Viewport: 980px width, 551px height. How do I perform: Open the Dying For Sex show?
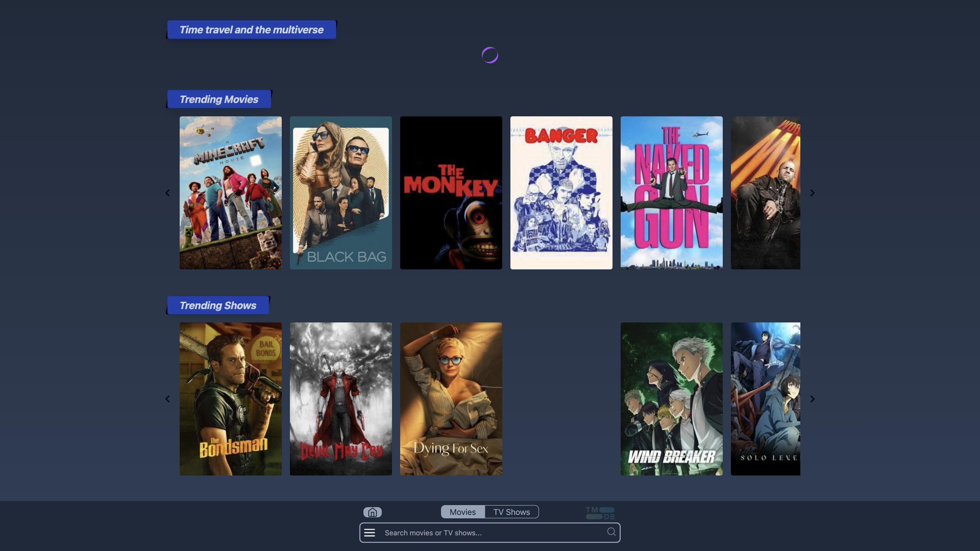[451, 399]
